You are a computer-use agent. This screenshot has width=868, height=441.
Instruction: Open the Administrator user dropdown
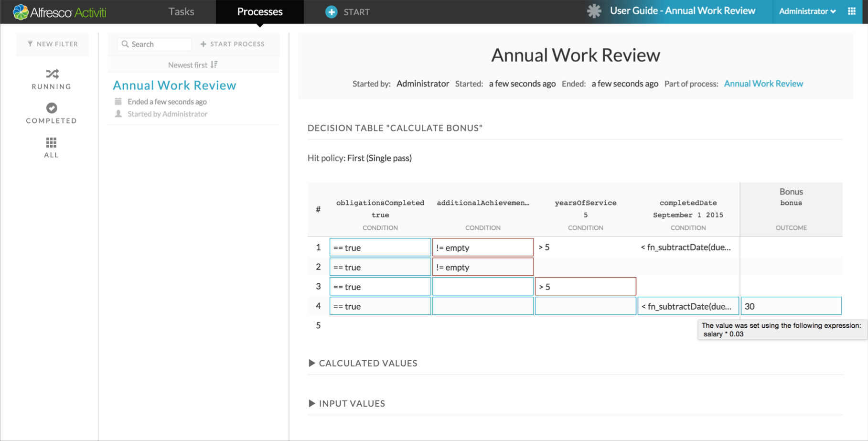click(x=807, y=11)
